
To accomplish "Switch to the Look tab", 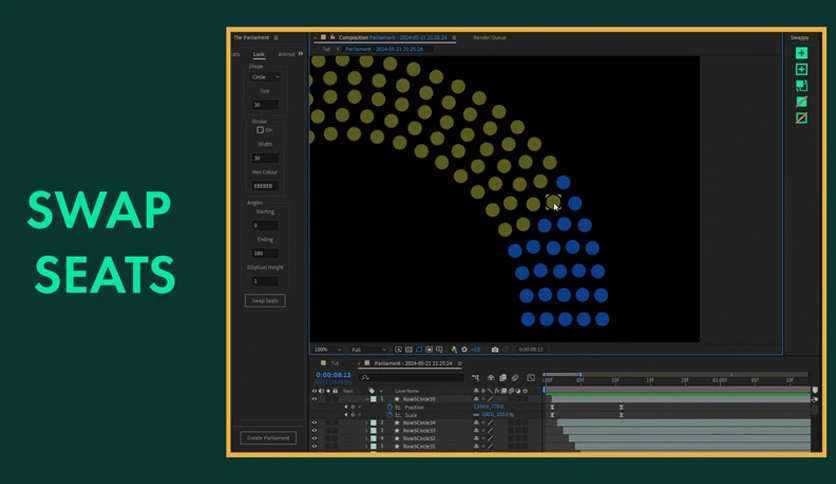I will [x=259, y=54].
